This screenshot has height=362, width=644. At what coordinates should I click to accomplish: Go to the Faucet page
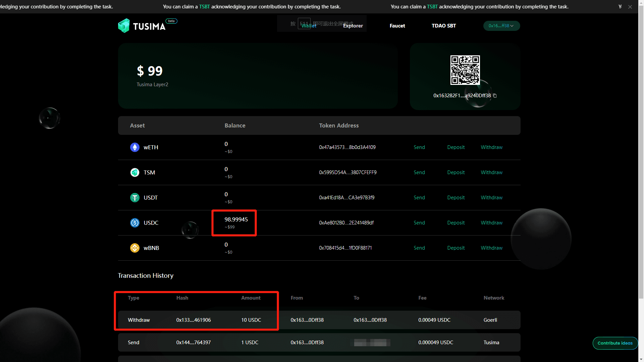[x=397, y=26]
